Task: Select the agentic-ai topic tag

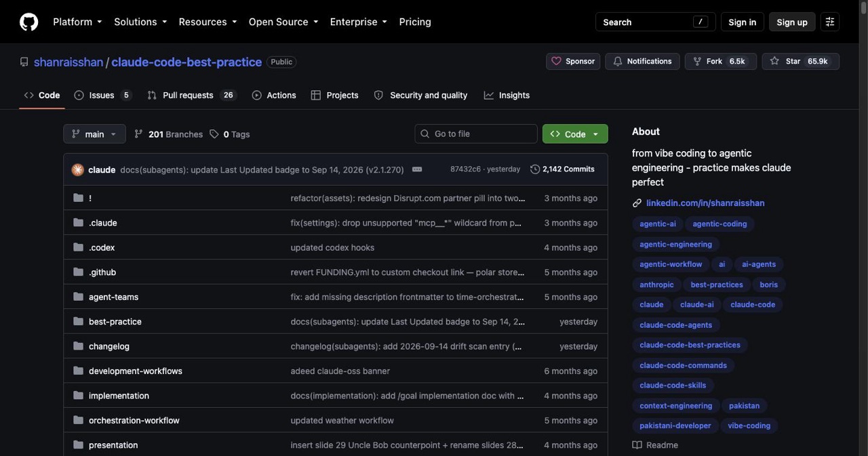Action: 658,224
